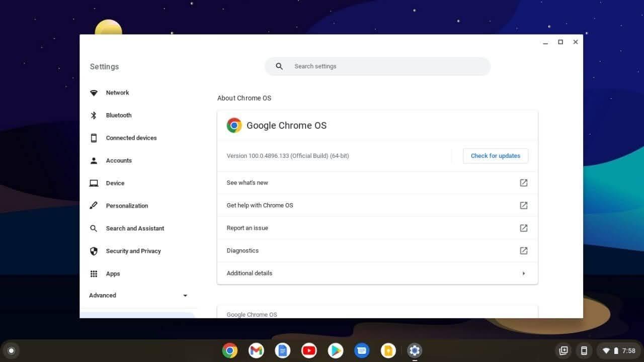Screen dimensions: 644x362
Task: Click the Settings gear on the shelf
Action: [415, 350]
